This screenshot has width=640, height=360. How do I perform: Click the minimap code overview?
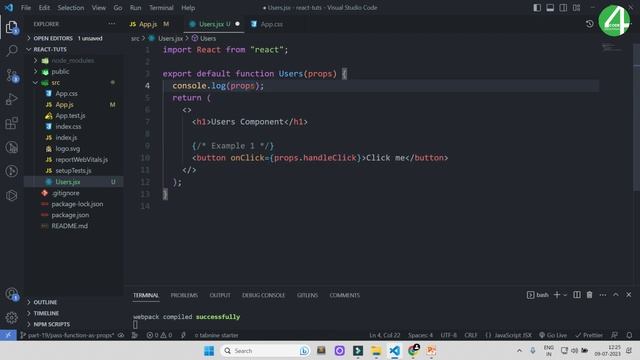click(611, 48)
